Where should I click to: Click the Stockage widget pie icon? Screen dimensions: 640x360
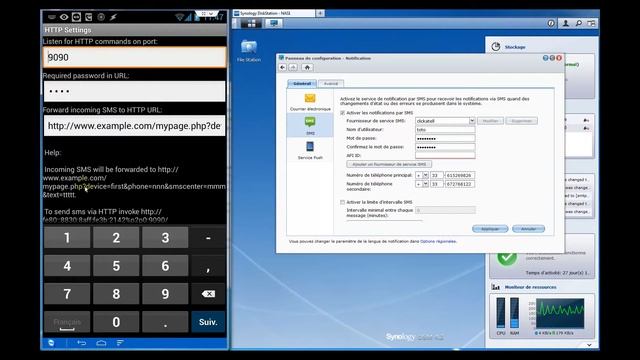496,47
